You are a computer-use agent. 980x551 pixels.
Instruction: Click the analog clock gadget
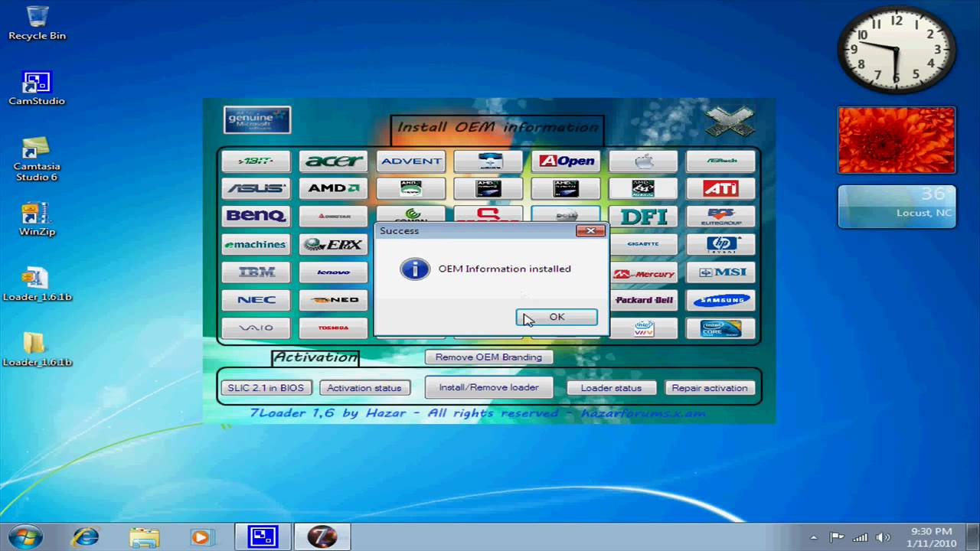click(897, 50)
